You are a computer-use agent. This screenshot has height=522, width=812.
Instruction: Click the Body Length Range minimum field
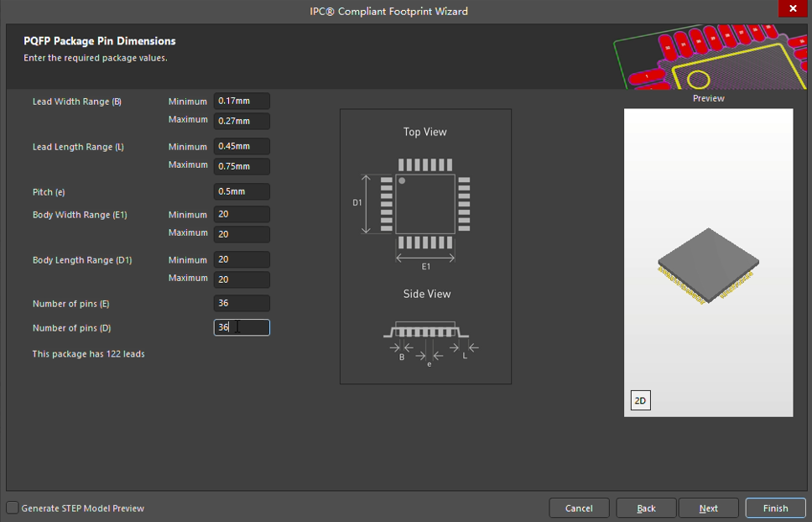(242, 259)
